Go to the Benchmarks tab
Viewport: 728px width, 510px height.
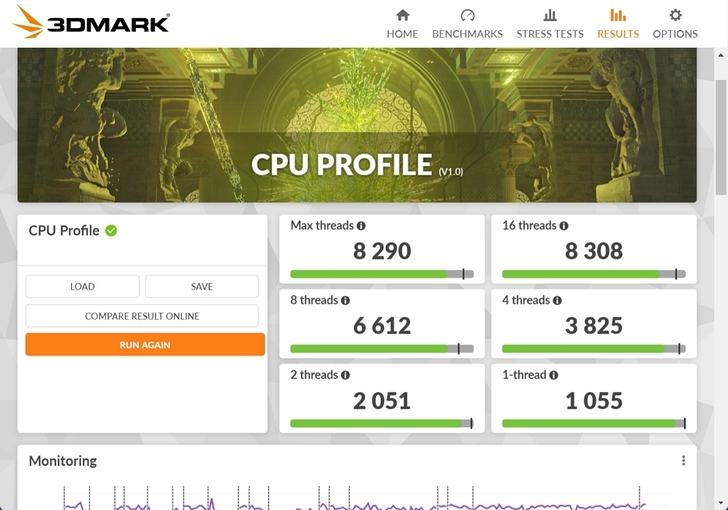click(467, 24)
